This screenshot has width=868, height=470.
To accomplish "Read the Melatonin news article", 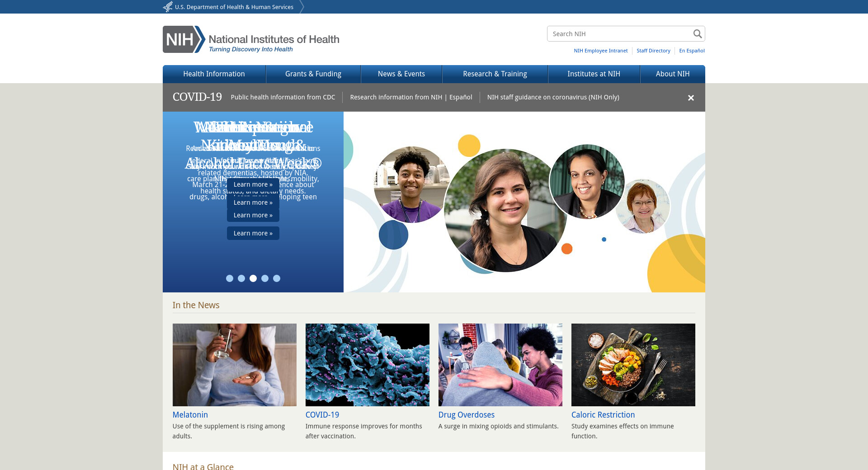I will point(190,415).
